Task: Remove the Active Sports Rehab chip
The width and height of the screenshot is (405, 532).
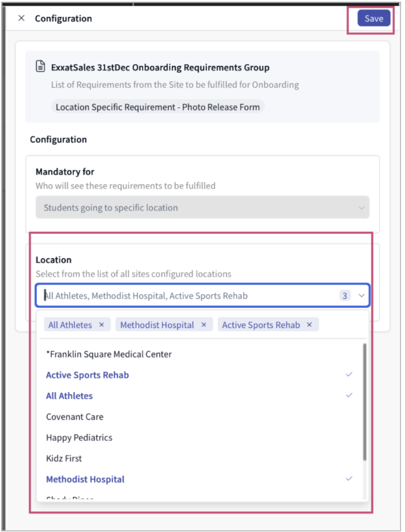Action: pos(309,325)
